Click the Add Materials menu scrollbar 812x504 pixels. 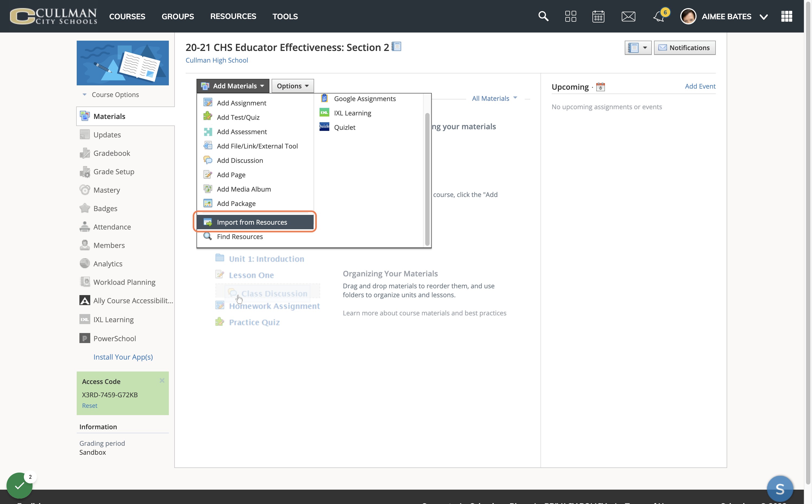[x=427, y=179]
